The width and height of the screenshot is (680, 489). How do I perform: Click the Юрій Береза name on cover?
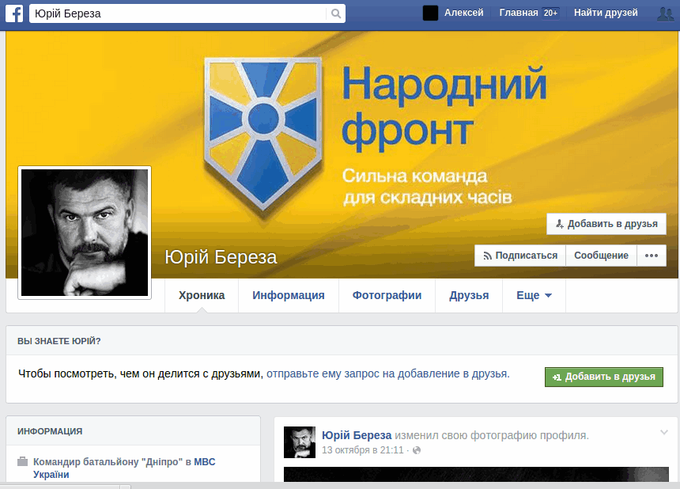[x=220, y=257]
